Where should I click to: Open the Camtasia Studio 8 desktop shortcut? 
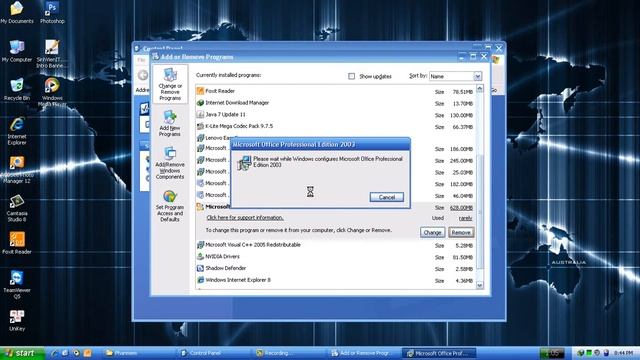[x=17, y=208]
